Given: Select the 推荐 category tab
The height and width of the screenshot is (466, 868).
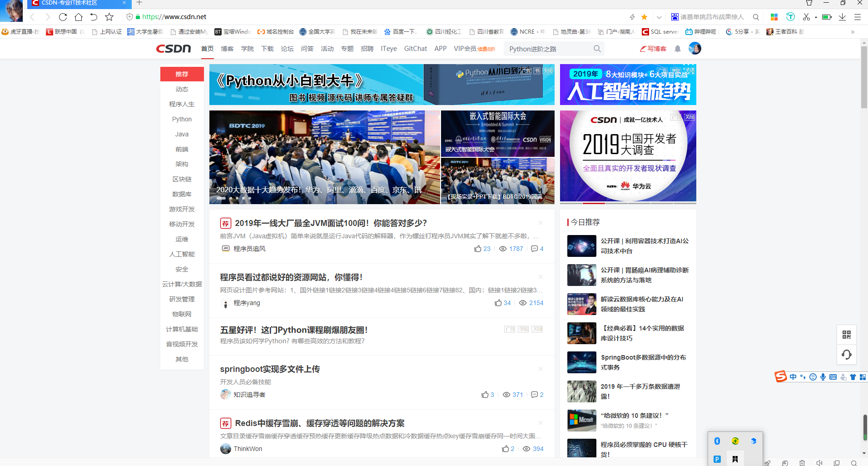Looking at the screenshot, I should 182,74.
